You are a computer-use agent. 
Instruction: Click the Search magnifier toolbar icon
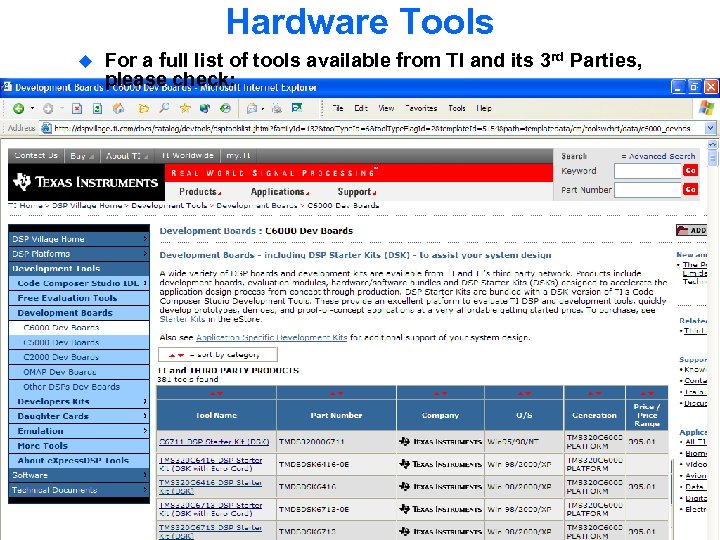click(x=164, y=108)
